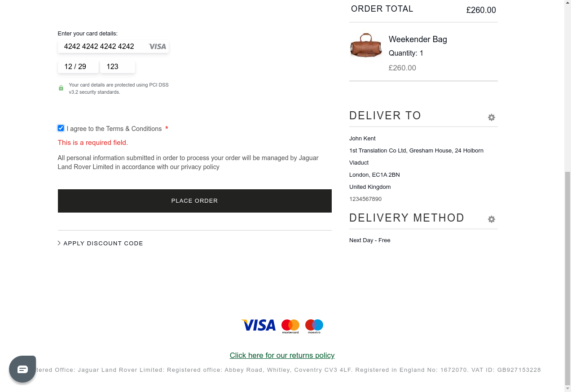Click the Terms & Conditions label text
571x392 pixels.
[x=114, y=129]
